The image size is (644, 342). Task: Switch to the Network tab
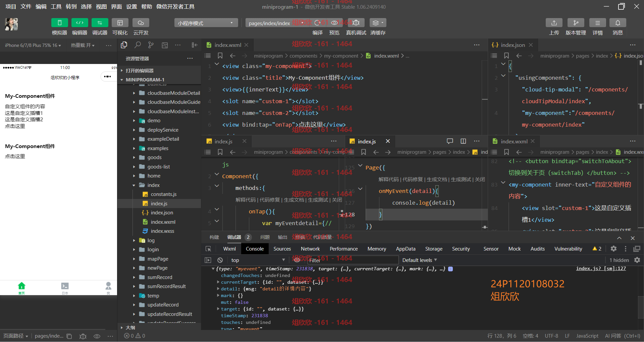310,249
